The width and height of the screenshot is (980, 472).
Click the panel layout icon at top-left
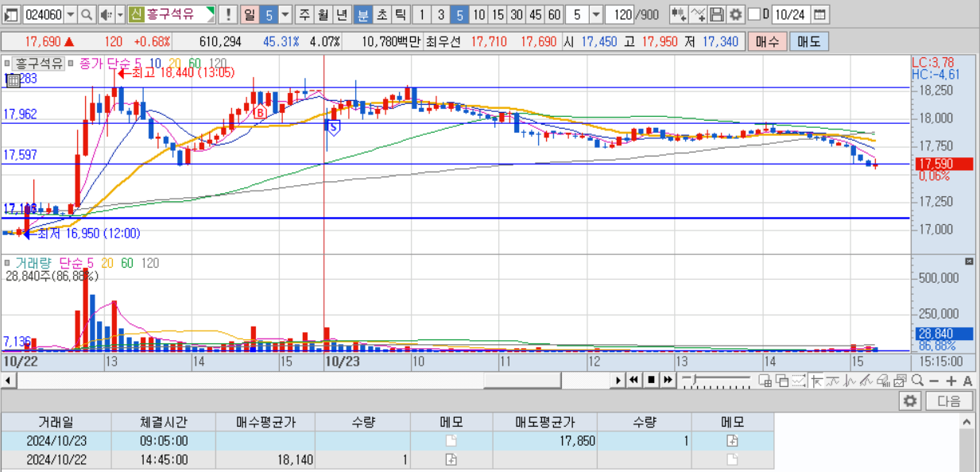click(x=11, y=14)
